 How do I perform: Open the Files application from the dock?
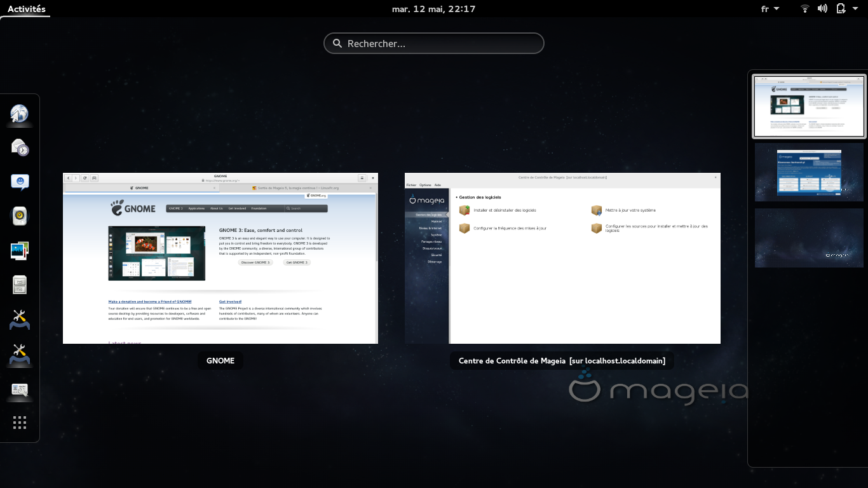[x=19, y=284]
